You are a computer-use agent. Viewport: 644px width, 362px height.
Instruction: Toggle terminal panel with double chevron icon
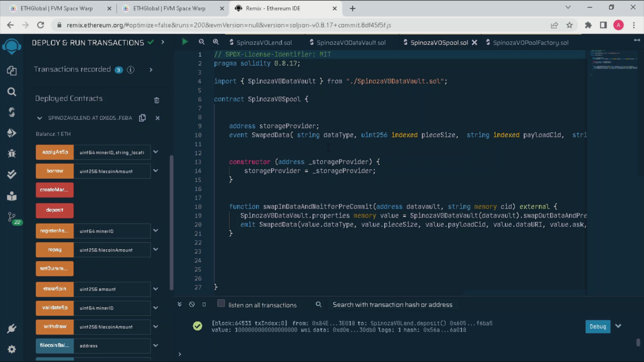tap(179, 304)
